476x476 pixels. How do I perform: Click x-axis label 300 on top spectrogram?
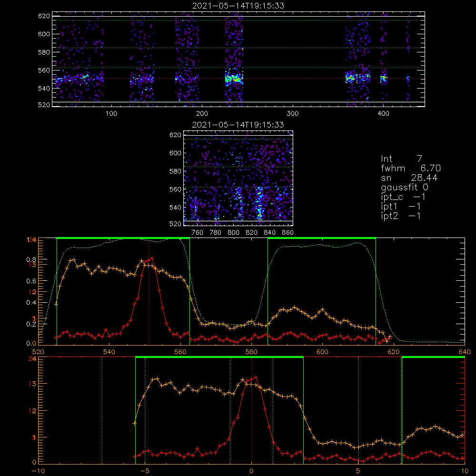[293, 114]
